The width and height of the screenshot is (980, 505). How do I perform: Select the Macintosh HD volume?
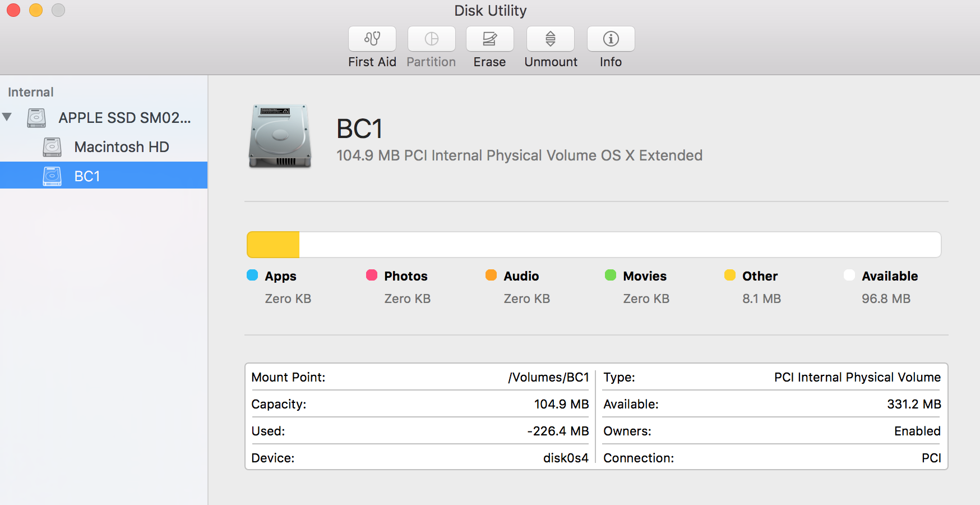tap(122, 147)
